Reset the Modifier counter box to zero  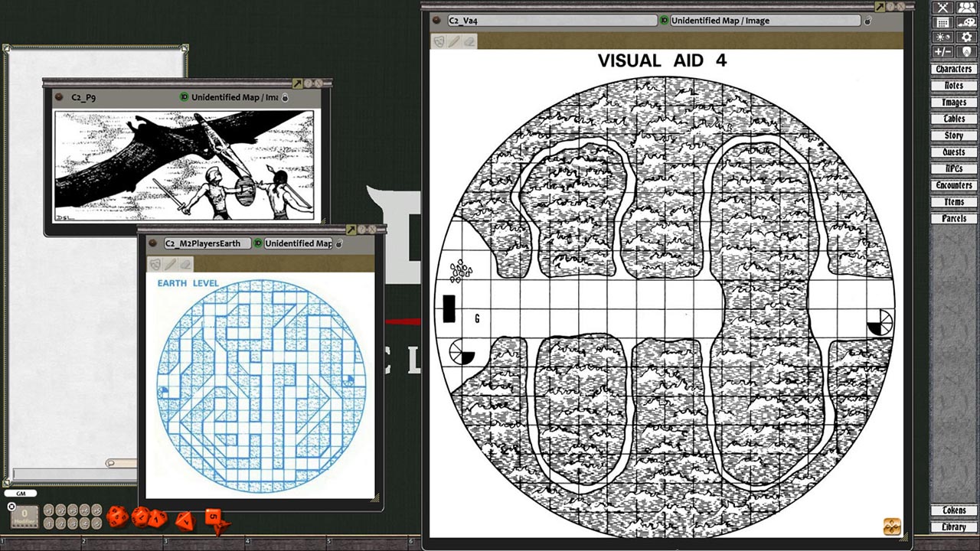11,506
